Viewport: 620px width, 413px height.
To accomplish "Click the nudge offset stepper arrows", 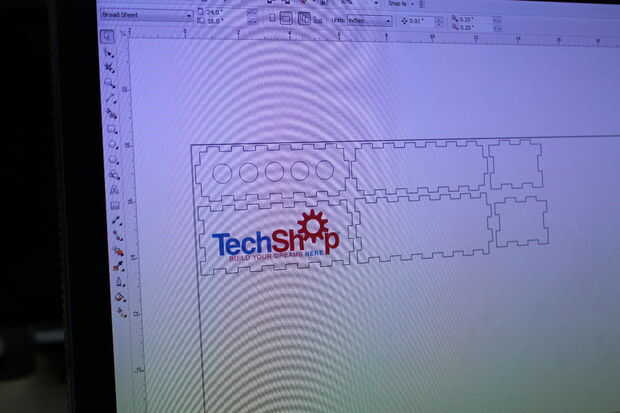I will coord(439,21).
